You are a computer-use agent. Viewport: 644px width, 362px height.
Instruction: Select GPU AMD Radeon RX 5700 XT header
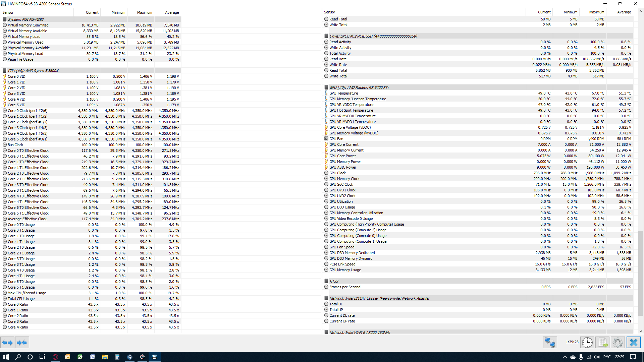(x=359, y=87)
